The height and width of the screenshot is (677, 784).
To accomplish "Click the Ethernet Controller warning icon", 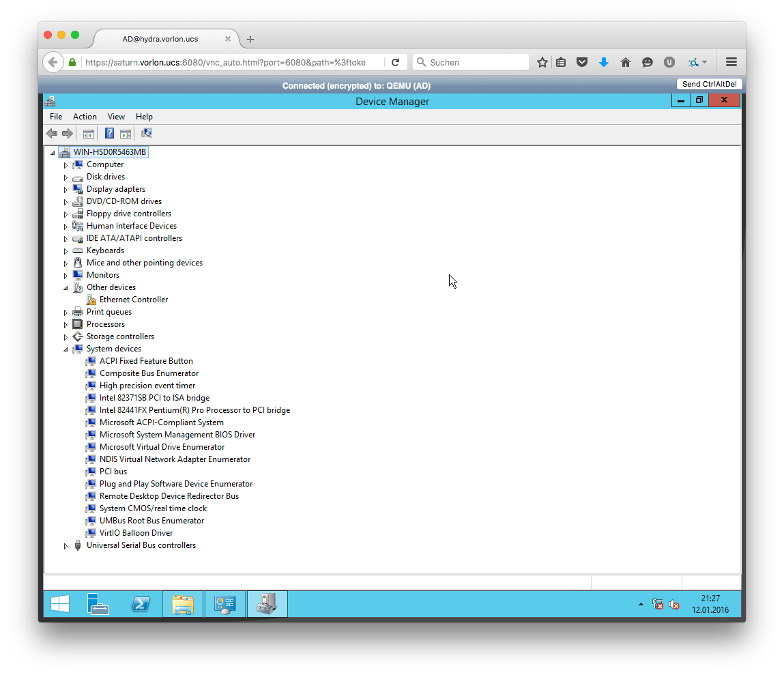I will pos(91,300).
